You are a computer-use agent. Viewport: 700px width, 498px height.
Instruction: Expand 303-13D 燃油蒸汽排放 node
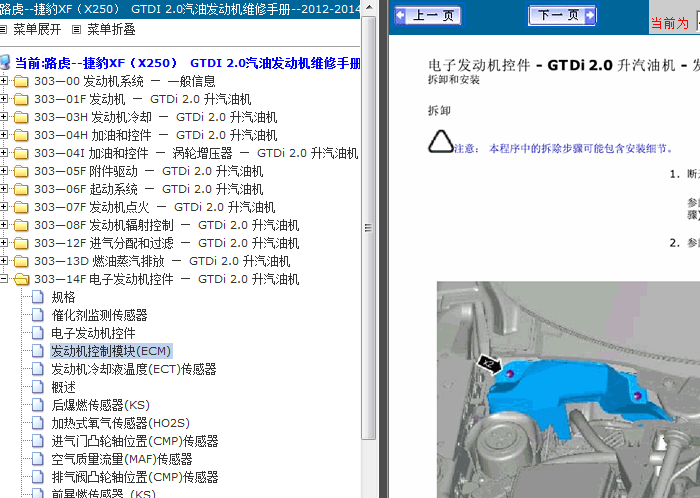pos(4,261)
